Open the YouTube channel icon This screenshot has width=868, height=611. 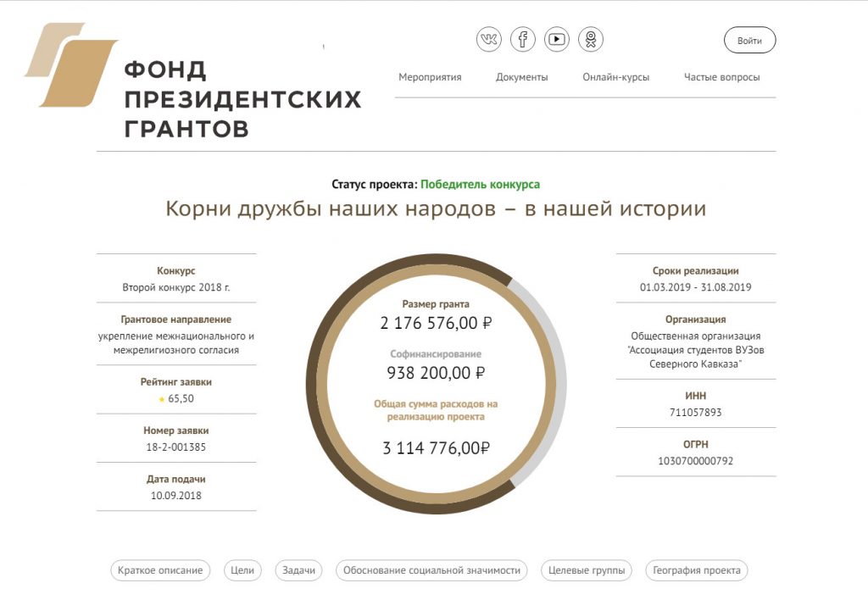(x=556, y=39)
